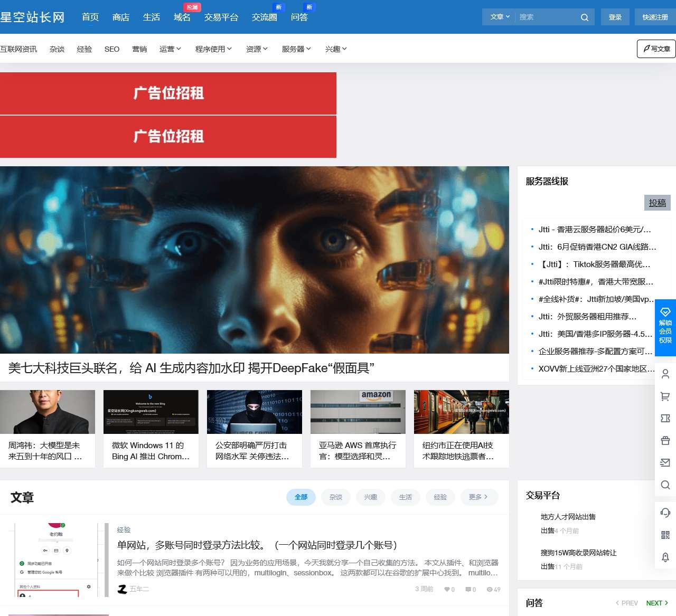Open the user profile icon in right sidebar
Screen dimensions: 676x616
665,373
